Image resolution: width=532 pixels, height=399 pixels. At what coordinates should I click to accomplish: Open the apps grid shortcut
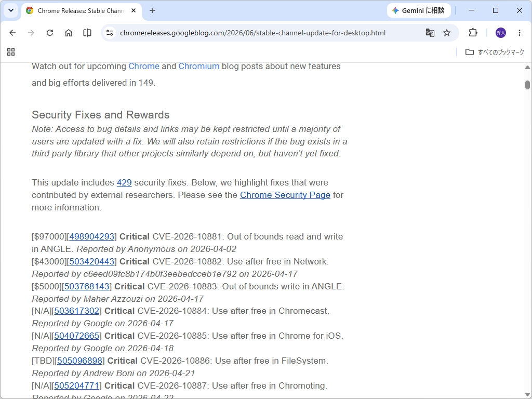(11, 52)
